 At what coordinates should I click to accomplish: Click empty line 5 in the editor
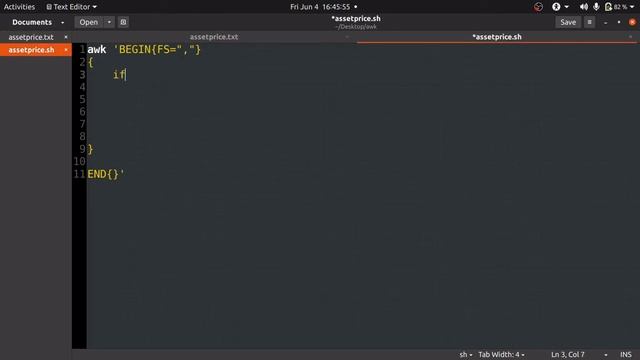click(362, 100)
